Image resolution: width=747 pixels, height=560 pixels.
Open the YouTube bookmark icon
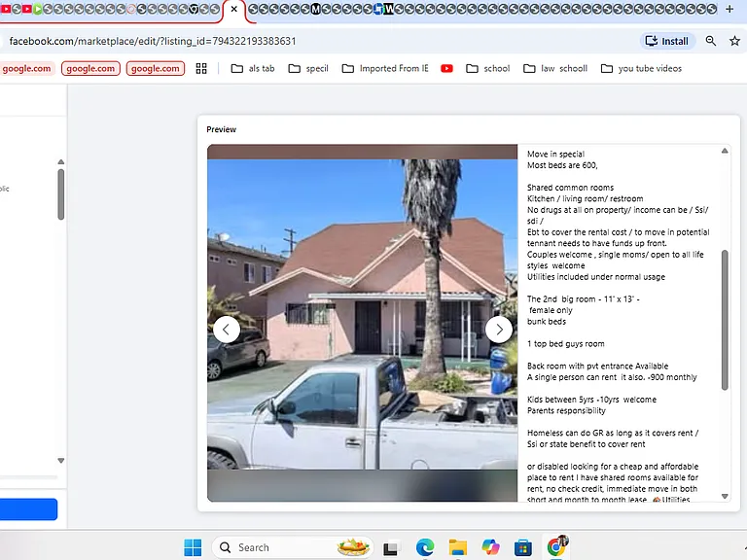click(446, 69)
